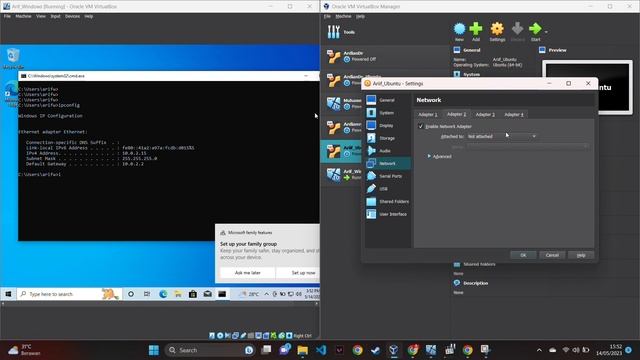Click Help in Settings dialog
640x360 pixels.
coord(581,255)
